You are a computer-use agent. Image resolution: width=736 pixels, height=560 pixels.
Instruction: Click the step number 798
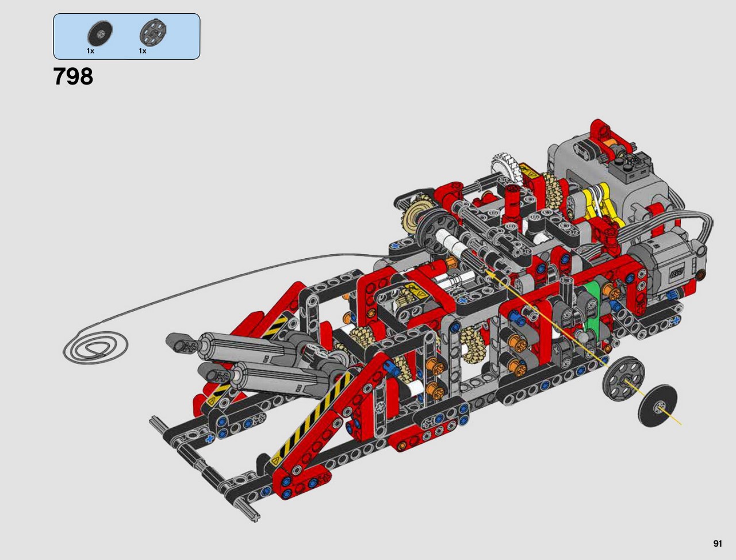pyautogui.click(x=73, y=76)
